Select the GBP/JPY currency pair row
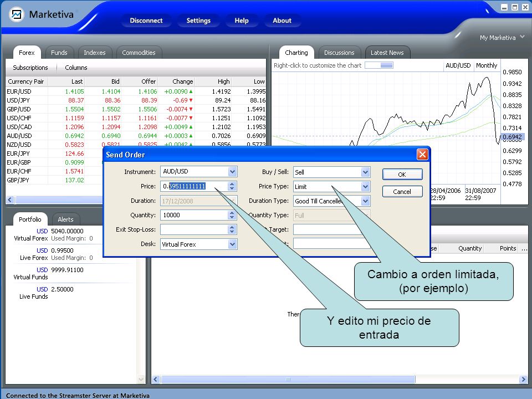The image size is (532, 399). point(54,180)
